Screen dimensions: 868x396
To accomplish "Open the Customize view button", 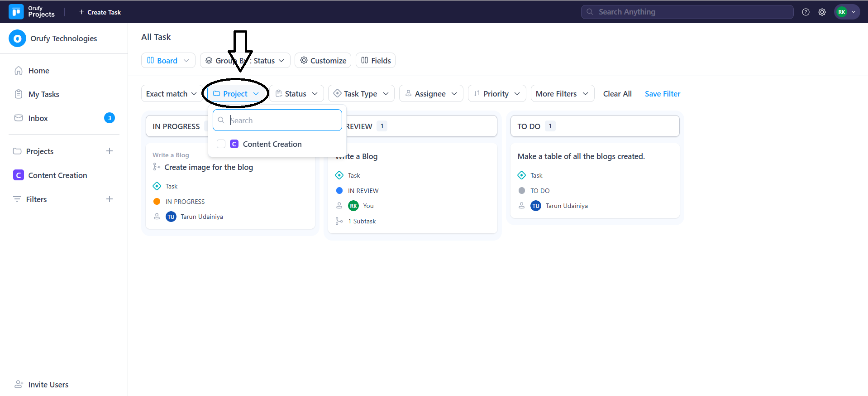I will pos(323,61).
